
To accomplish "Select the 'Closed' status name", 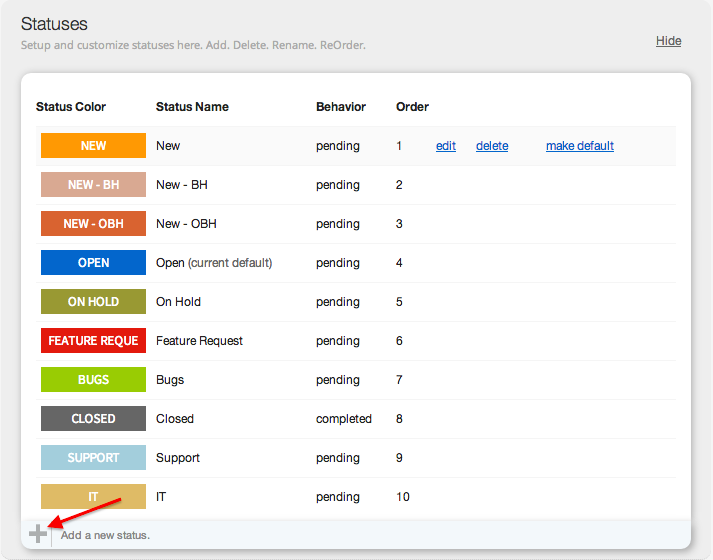I will 175,419.
